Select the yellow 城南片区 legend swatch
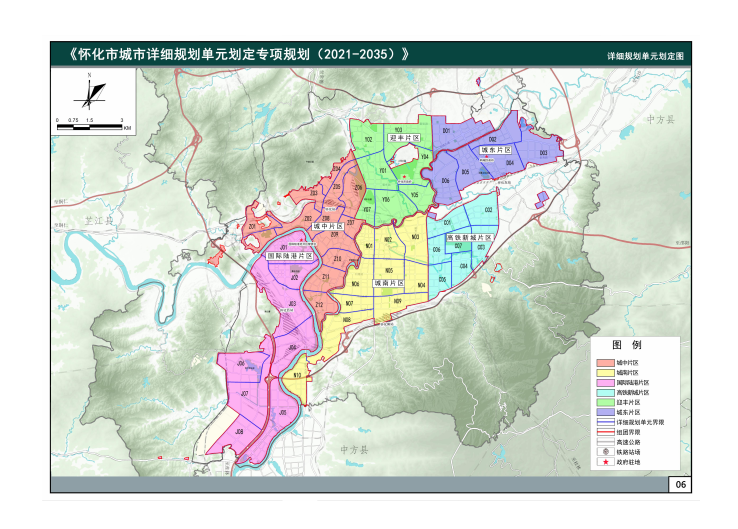 tap(604, 373)
